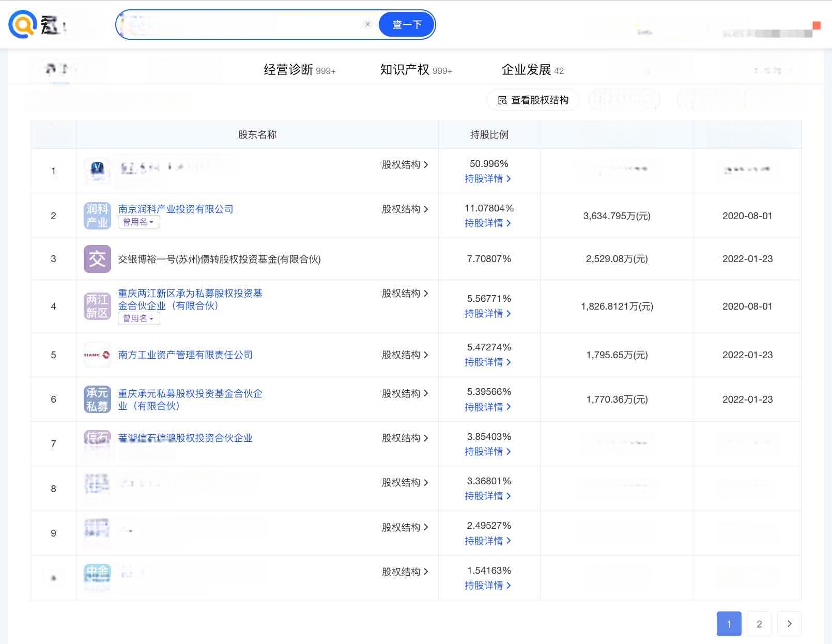Click the next page arrow
Image resolution: width=832 pixels, height=644 pixels.
pos(789,624)
